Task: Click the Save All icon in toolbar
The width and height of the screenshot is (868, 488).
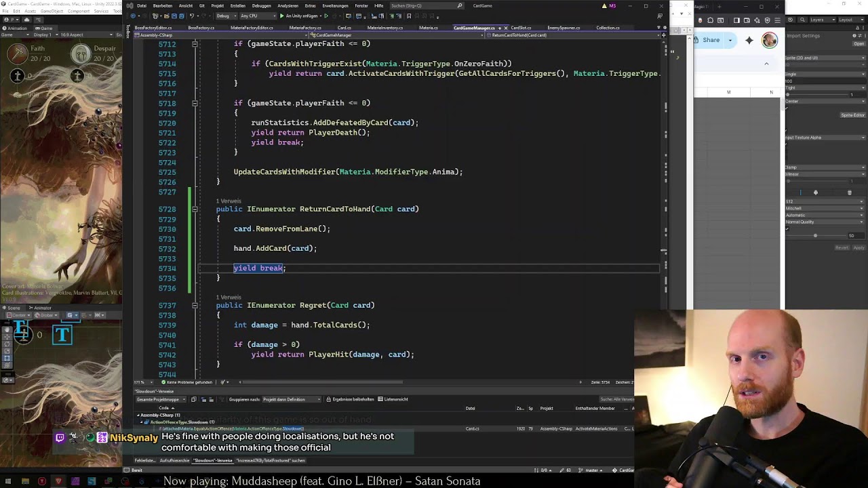Action: point(182,16)
